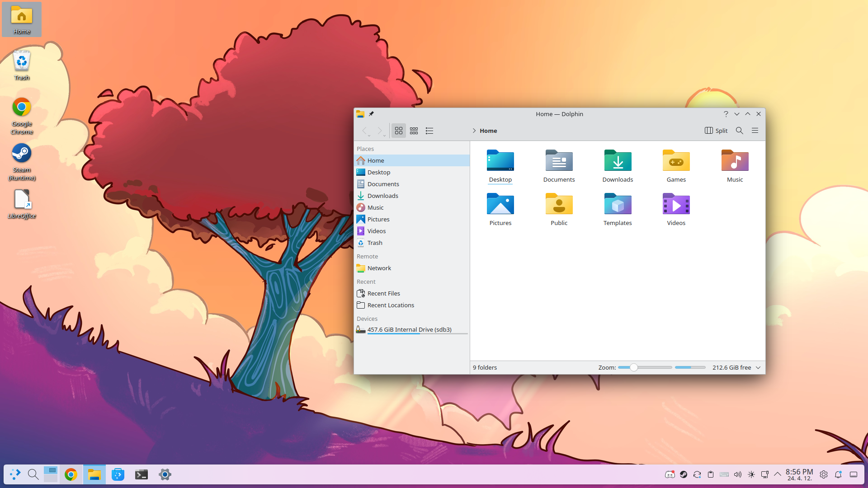
Task: Open the volume control in the tray
Action: coord(738,474)
